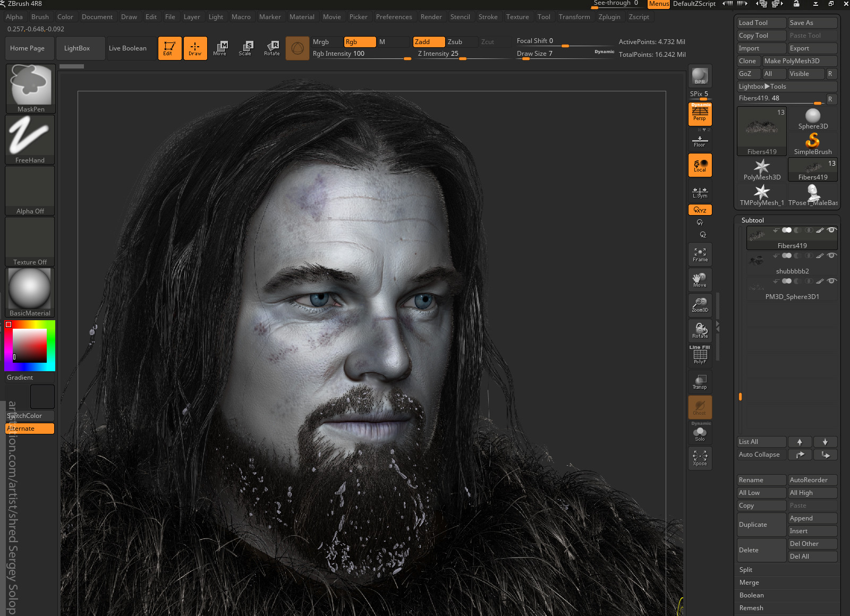Open the Stroke menu
Screen dimensions: 850x616
488,17
